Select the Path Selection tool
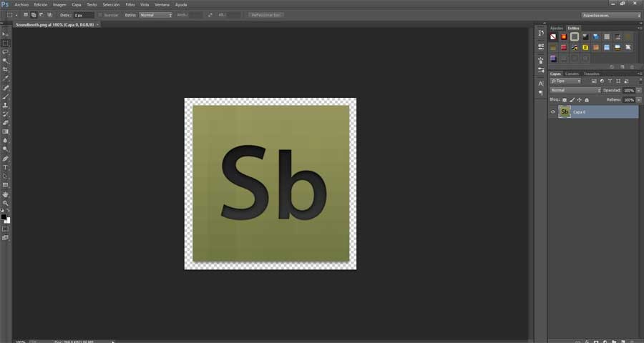644x343 pixels. pyautogui.click(x=5, y=177)
